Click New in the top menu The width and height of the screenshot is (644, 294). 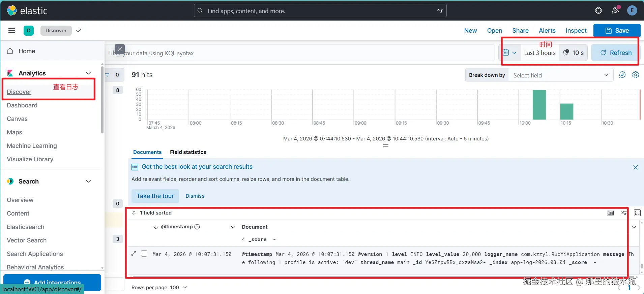click(470, 31)
